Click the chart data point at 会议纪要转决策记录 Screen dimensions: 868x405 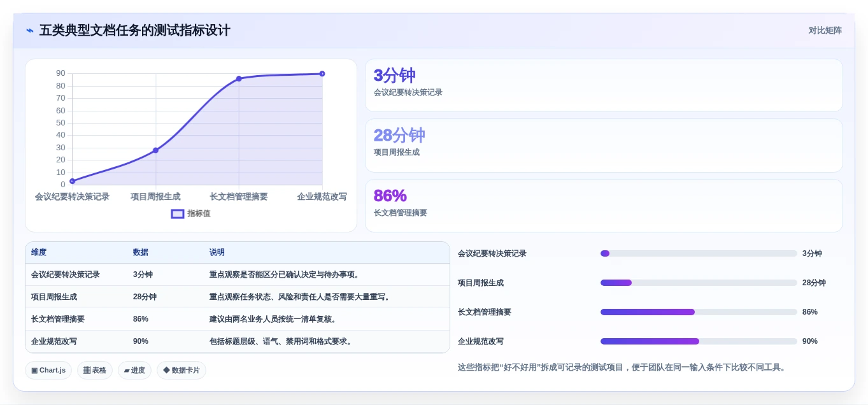click(73, 181)
